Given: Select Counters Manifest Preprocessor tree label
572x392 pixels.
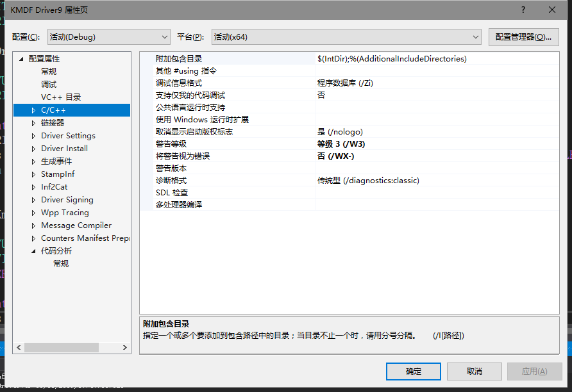Looking at the screenshot, I should coord(85,238).
